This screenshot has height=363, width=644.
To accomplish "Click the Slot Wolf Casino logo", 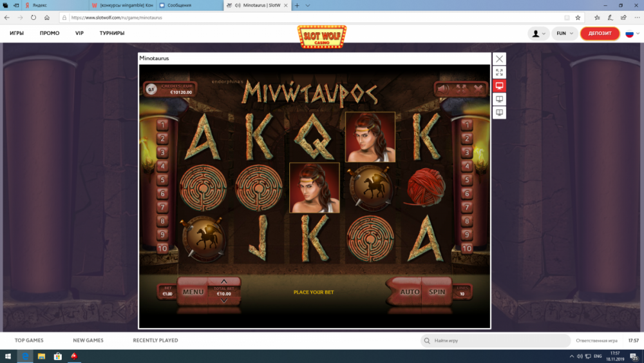I will 321,37.
